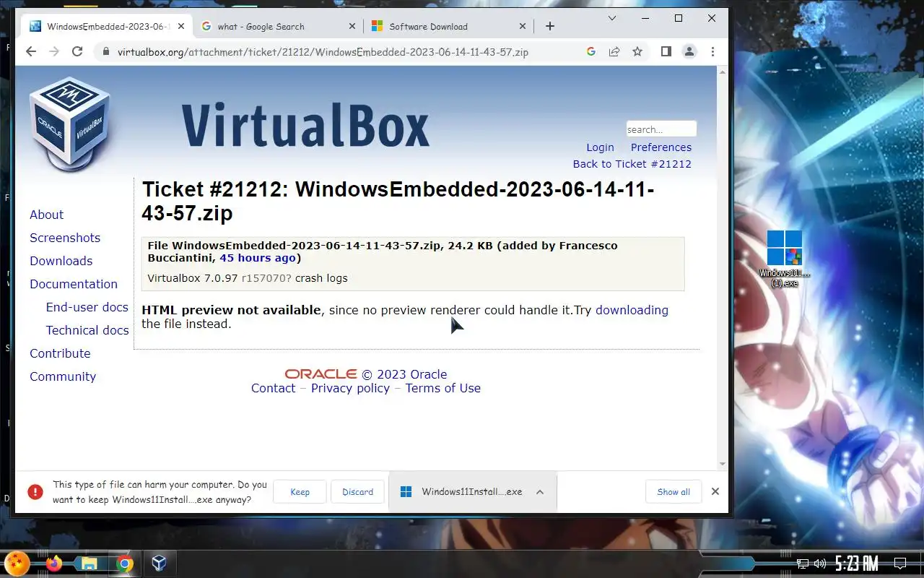The height and width of the screenshot is (578, 924).
Task: Close the WindowsEmbedded tab
Action: tap(180, 26)
